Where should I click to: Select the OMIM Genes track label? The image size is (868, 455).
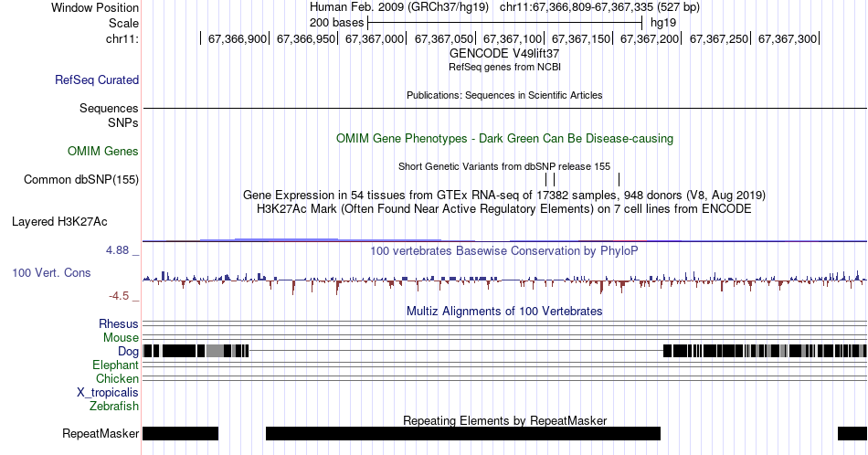click(x=103, y=151)
